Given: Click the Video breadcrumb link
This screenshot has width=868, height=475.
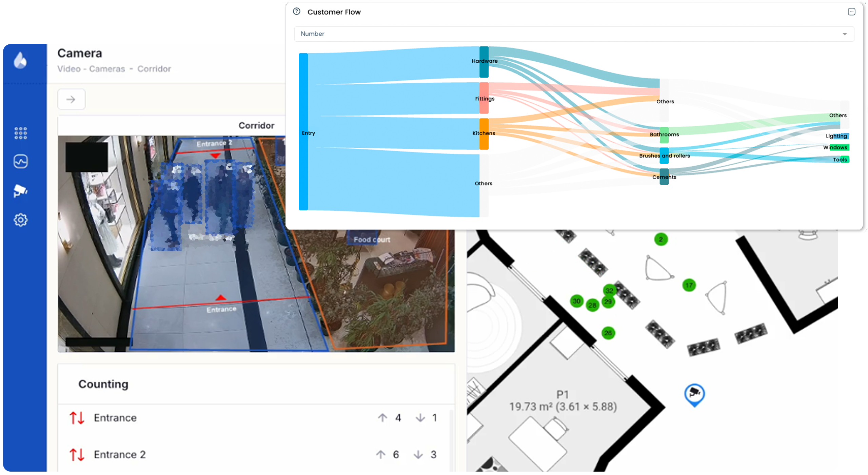Looking at the screenshot, I should point(69,69).
